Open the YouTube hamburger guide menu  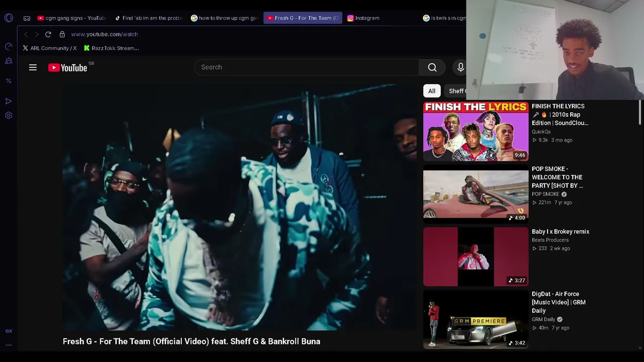(x=33, y=67)
